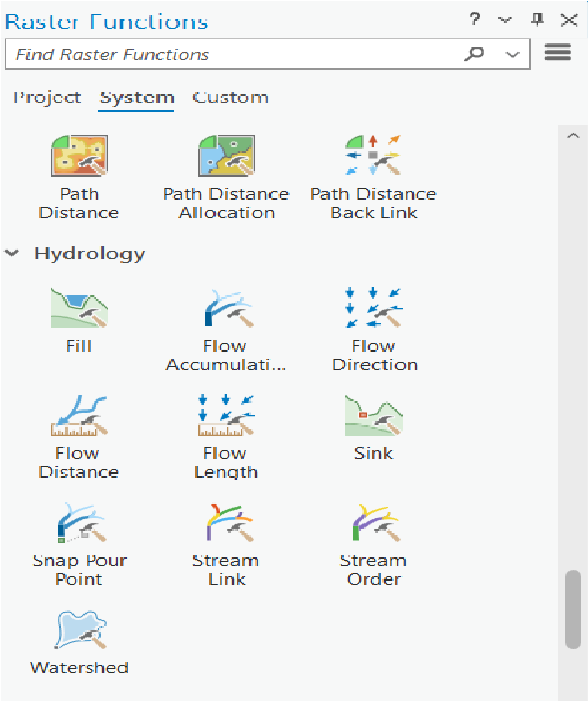
Task: Choose the Path Distance Back Link function
Action: tap(374, 156)
